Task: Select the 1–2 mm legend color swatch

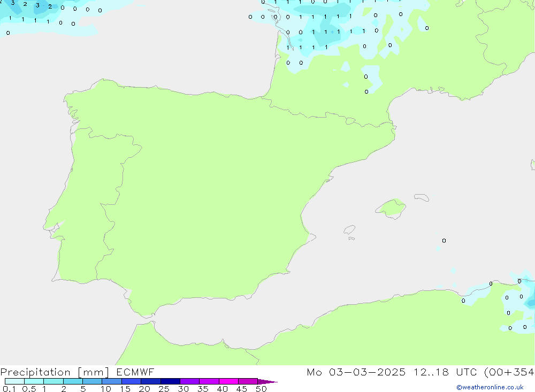Action: (53, 381)
